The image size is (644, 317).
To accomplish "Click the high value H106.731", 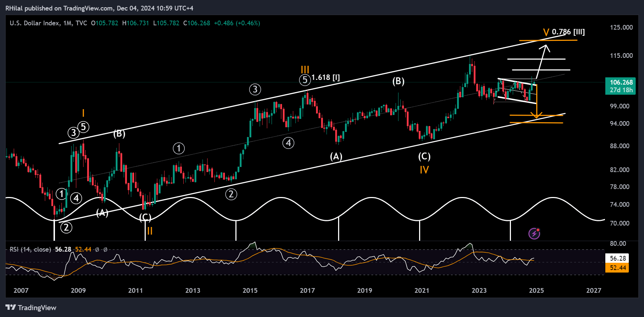I will [136, 23].
